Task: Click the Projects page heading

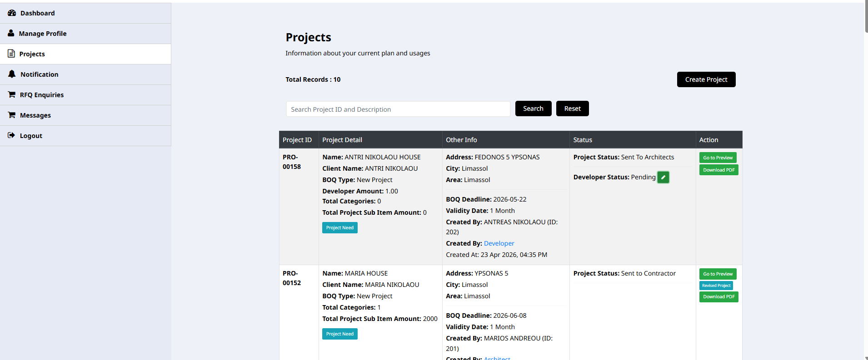Action: [x=309, y=37]
